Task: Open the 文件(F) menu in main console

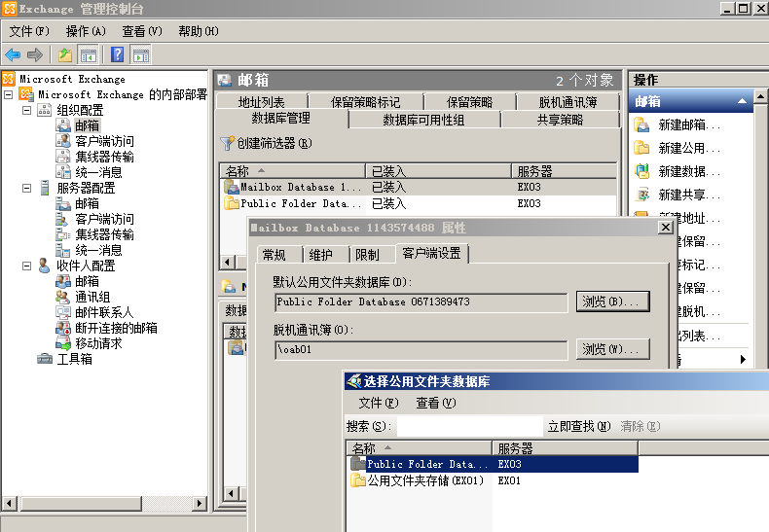Action: click(29, 31)
